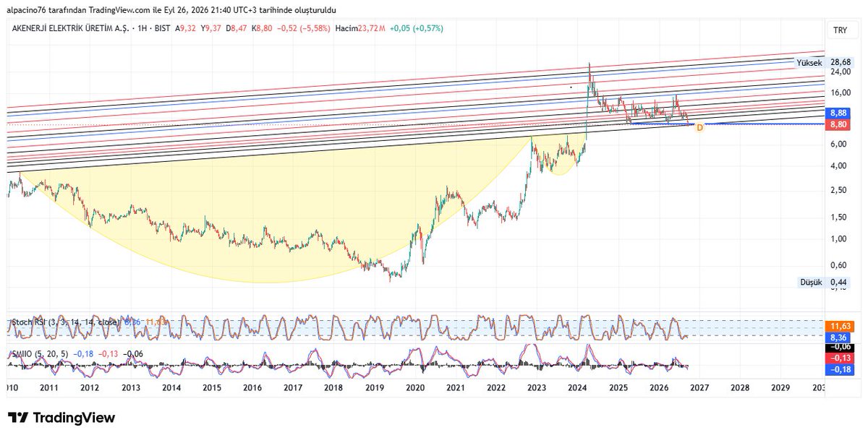Click the 1,50 price axis label
The height and width of the screenshot is (438, 868).
tap(839, 217)
